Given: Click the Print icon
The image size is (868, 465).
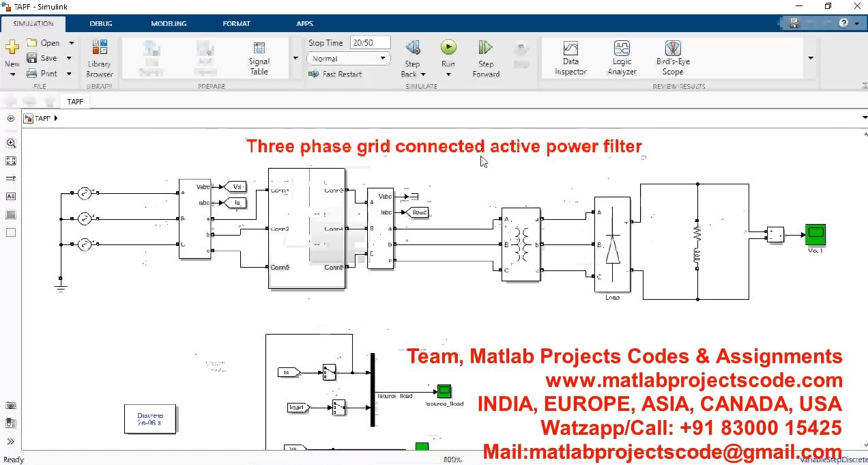Looking at the screenshot, I should (x=32, y=74).
